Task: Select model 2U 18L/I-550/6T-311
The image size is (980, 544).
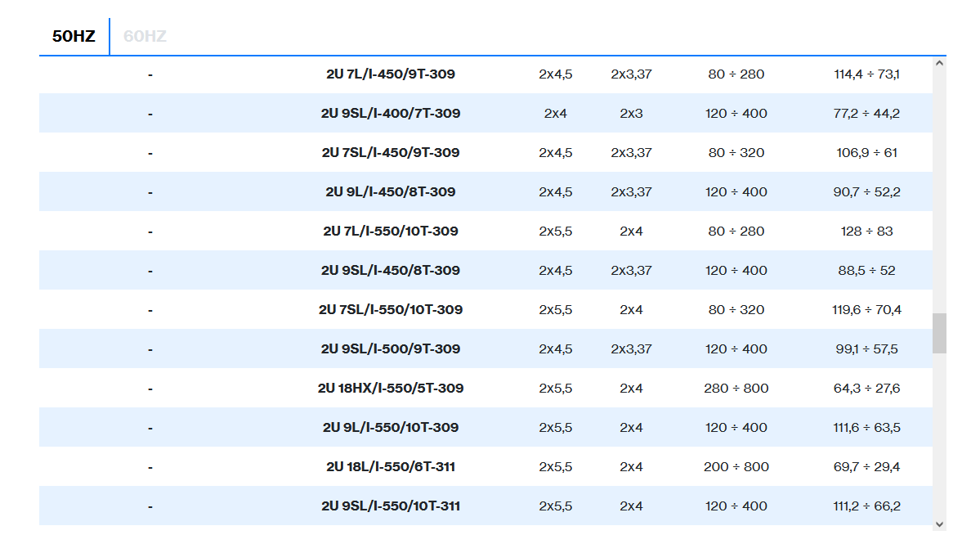Action: tap(390, 467)
